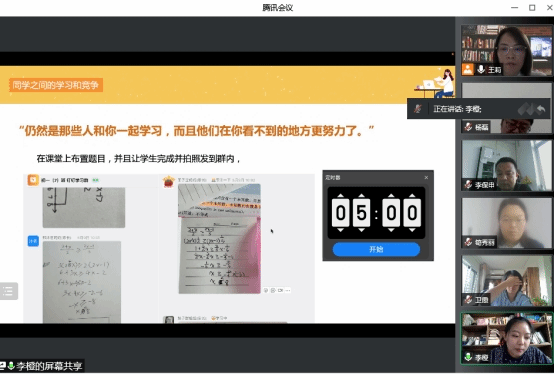Increase minutes digit 5 with up arrow

361,196
